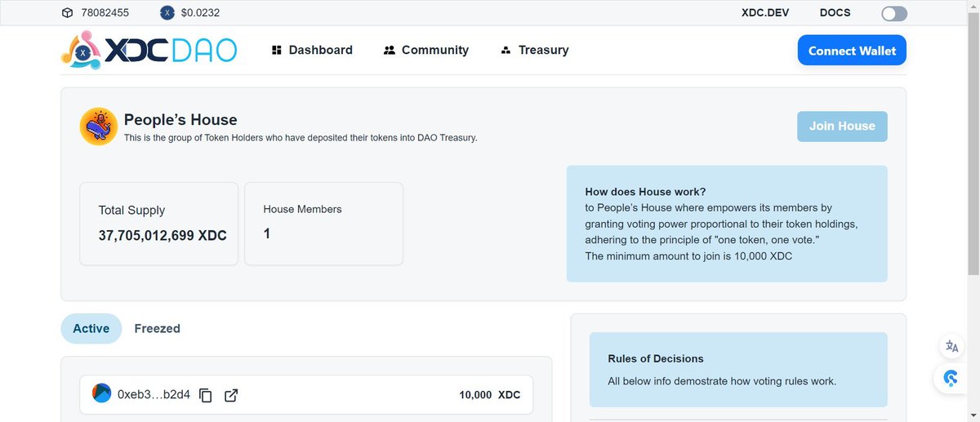Open address 0xeb3...b2d4 in explorer
This screenshot has width=980, height=422.
point(231,395)
